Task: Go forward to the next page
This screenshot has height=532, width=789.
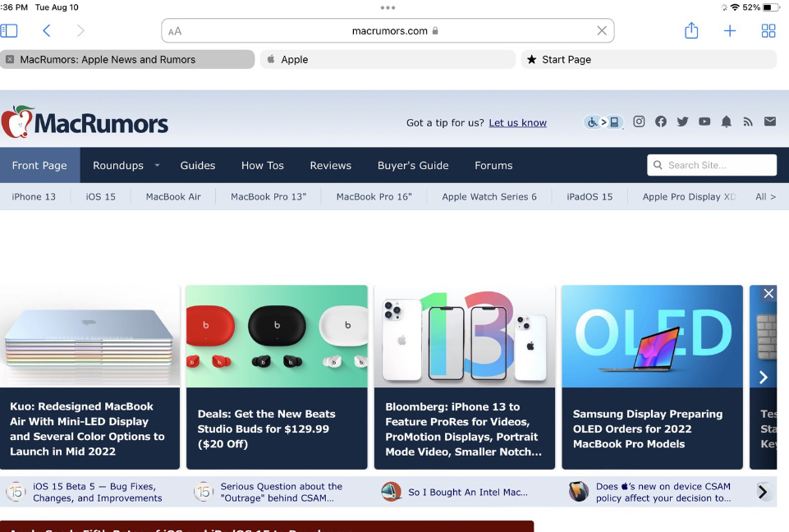Action: click(x=80, y=30)
